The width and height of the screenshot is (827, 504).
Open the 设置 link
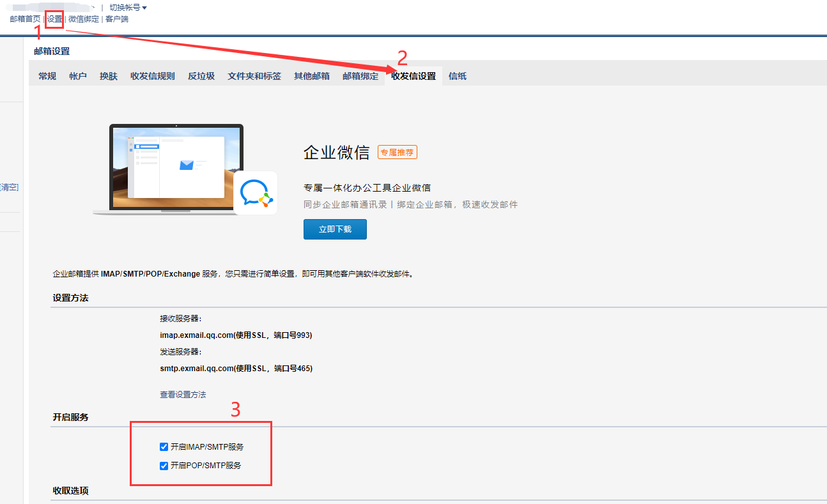pos(55,19)
